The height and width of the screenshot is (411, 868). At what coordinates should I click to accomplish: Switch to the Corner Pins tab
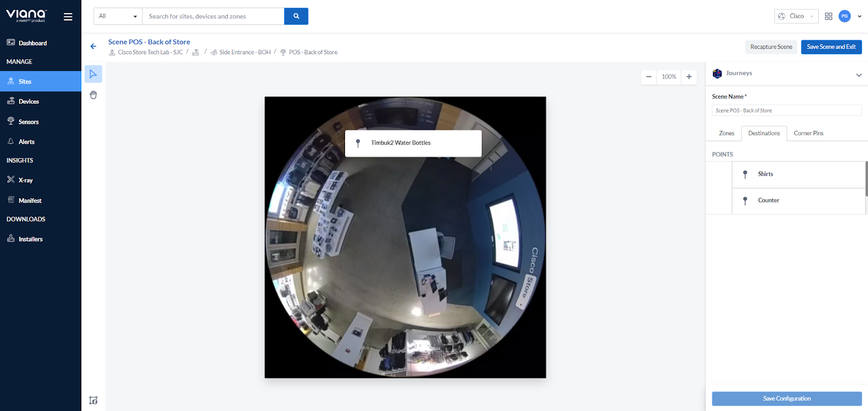click(808, 134)
